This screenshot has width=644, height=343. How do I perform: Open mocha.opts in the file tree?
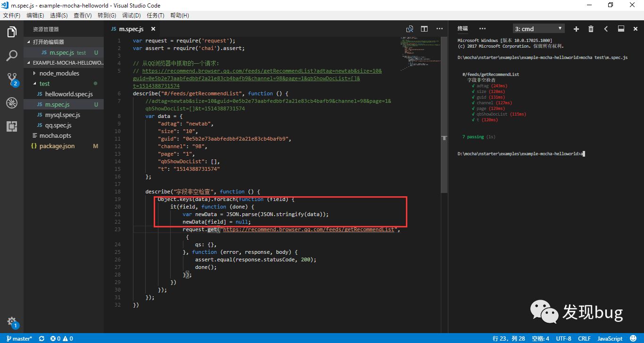tap(64, 135)
